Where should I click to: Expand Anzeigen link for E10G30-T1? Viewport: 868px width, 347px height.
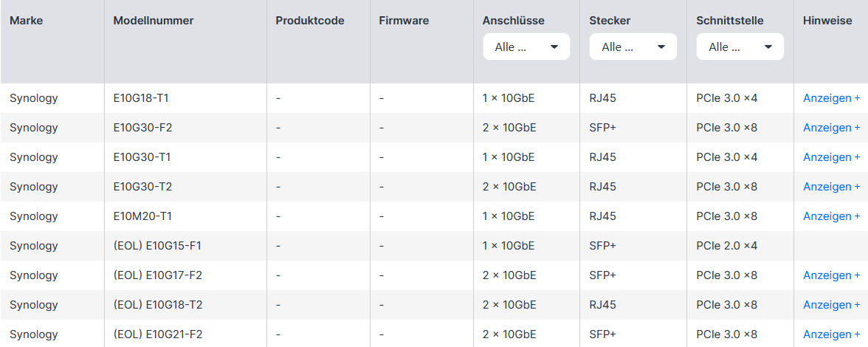[831, 157]
